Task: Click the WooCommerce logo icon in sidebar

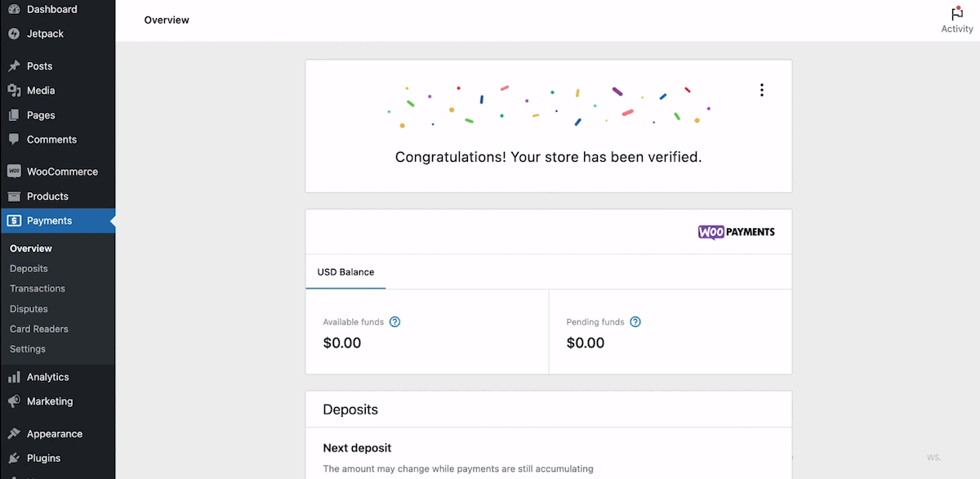Action: click(14, 172)
